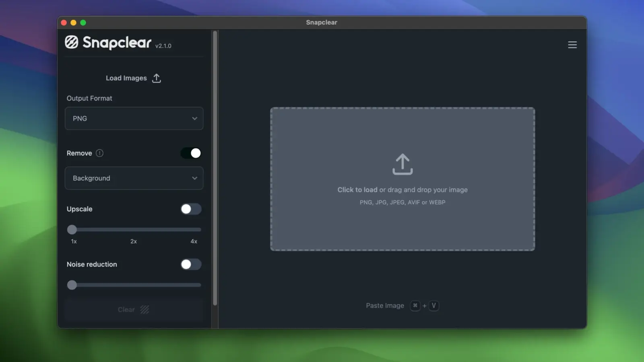Viewport: 644px width, 362px height.
Task: Disable the Remove toggle
Action: (x=191, y=153)
